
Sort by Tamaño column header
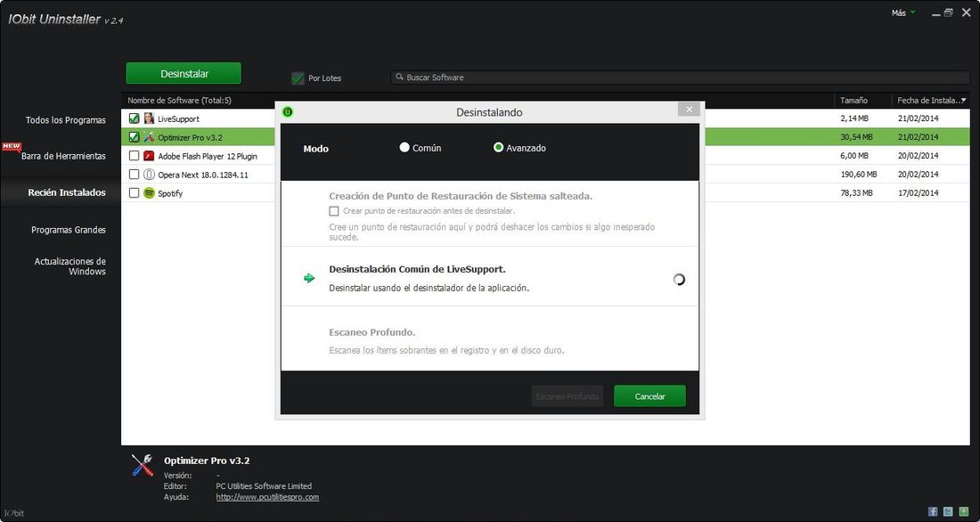[x=853, y=100]
